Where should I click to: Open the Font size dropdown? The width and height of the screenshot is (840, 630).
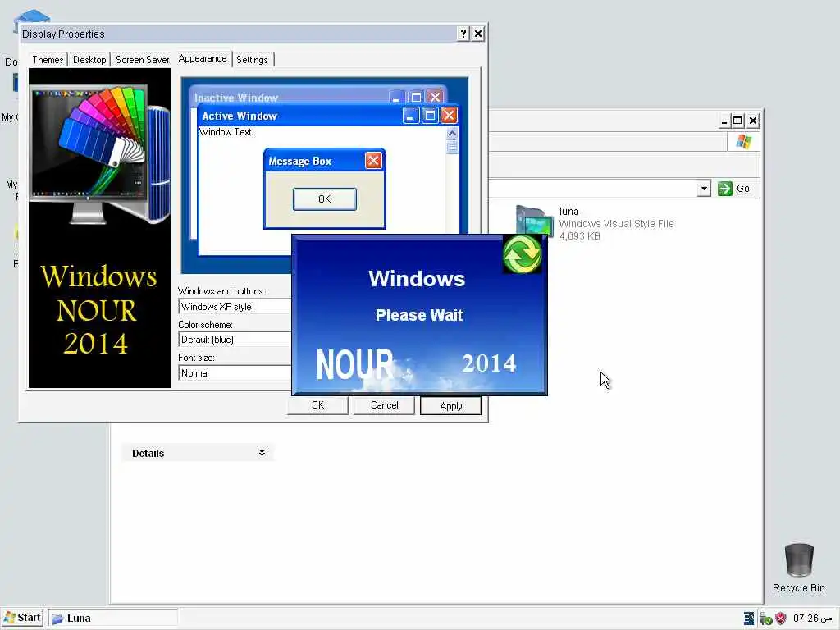[235, 373]
